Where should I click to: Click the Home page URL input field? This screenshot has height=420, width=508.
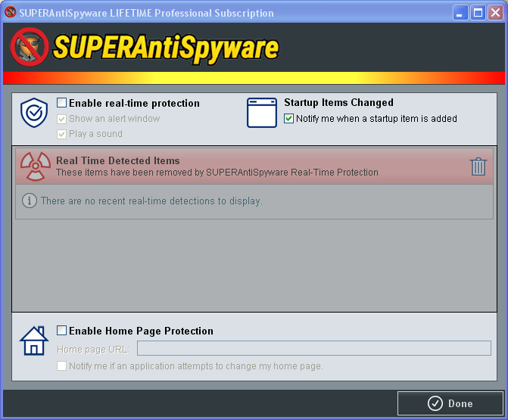click(x=314, y=348)
